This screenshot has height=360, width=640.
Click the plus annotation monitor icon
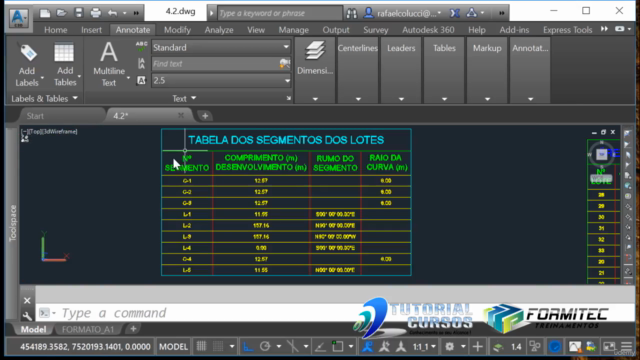pyautogui.click(x=478, y=347)
